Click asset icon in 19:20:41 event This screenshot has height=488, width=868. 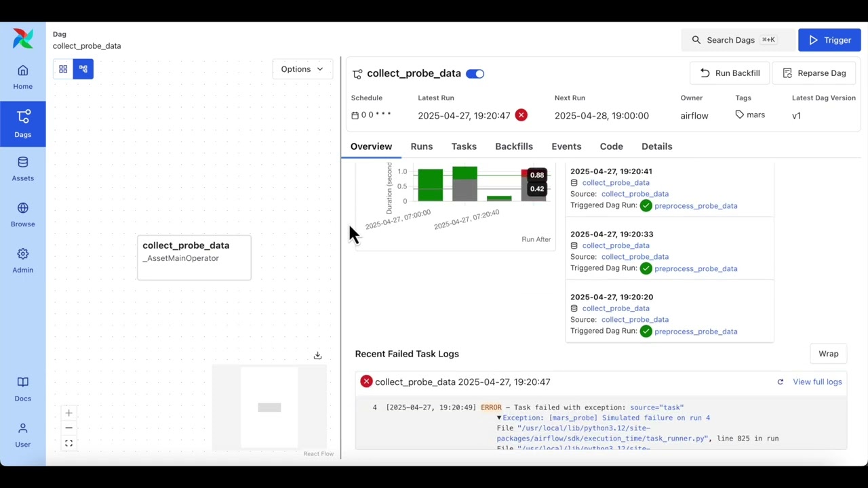574,183
